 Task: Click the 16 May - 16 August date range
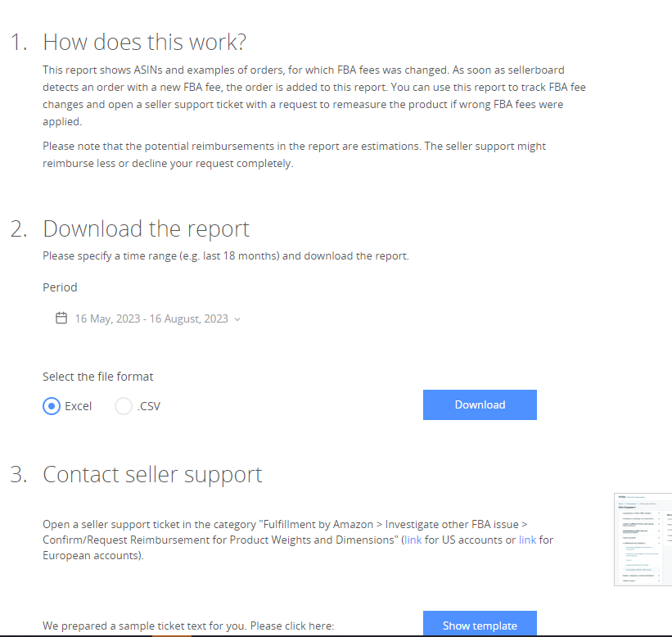(151, 318)
